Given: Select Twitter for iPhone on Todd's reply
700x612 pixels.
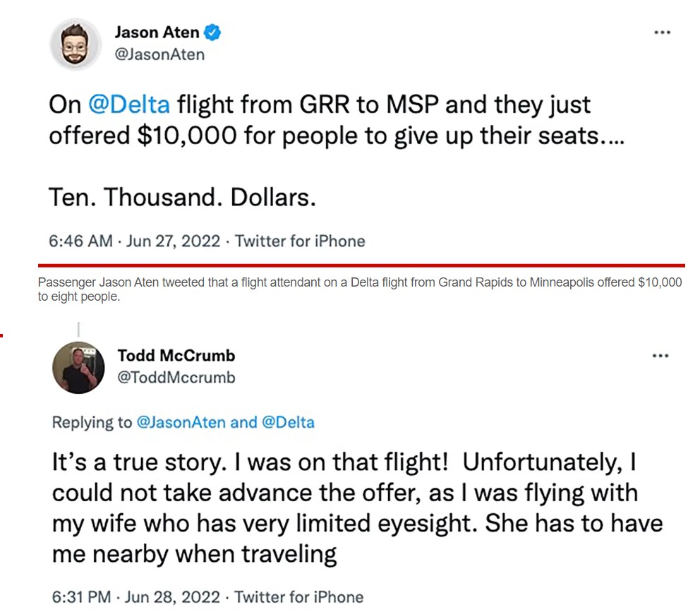Looking at the screenshot, I should (x=298, y=597).
